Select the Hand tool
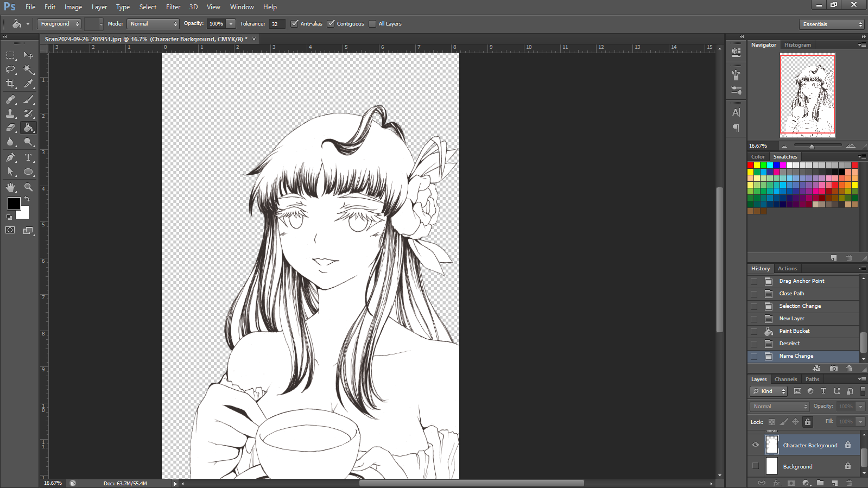This screenshot has height=488, width=868. 10,187
